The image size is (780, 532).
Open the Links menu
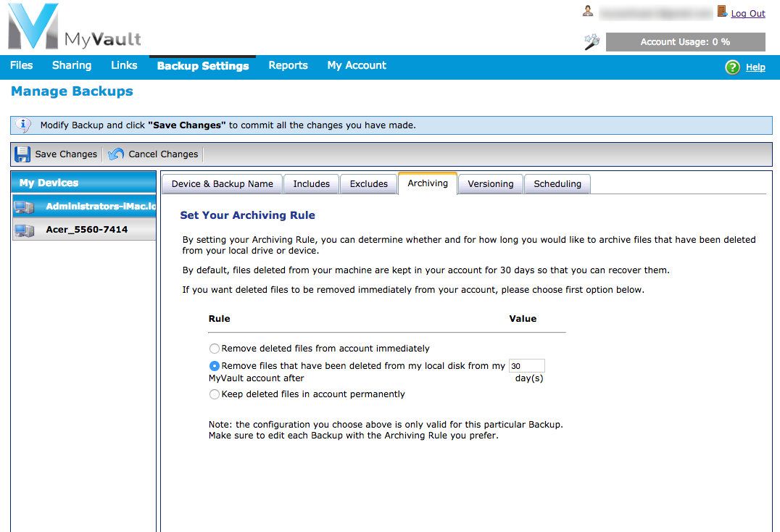124,66
